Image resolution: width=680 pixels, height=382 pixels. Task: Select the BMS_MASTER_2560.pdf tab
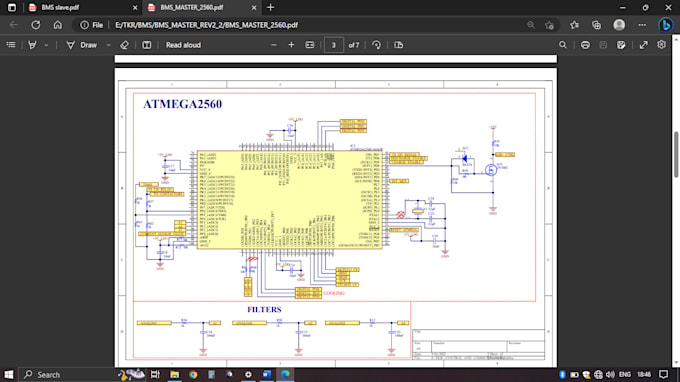click(191, 7)
